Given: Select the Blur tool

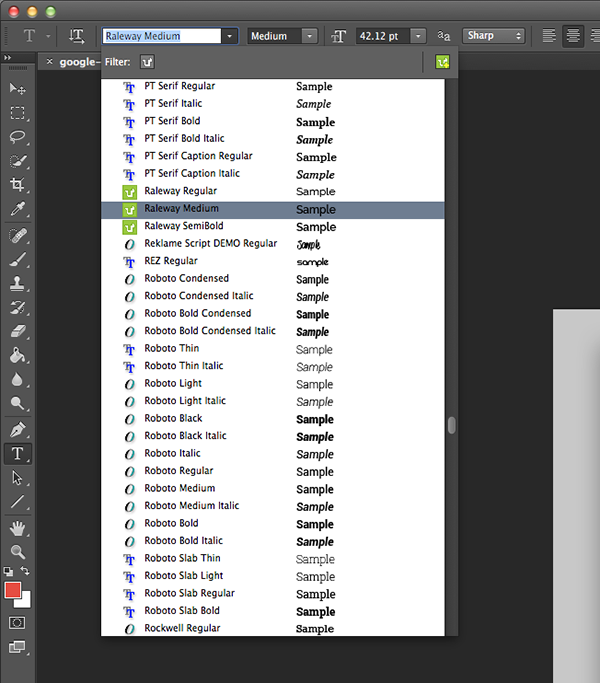Looking at the screenshot, I should click(17, 379).
